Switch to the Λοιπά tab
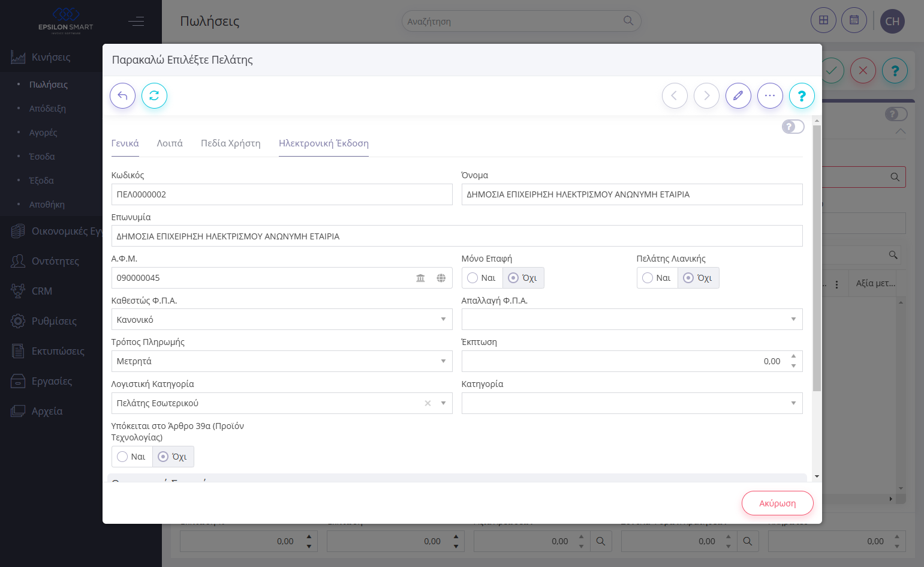The width and height of the screenshot is (924, 567). click(170, 143)
